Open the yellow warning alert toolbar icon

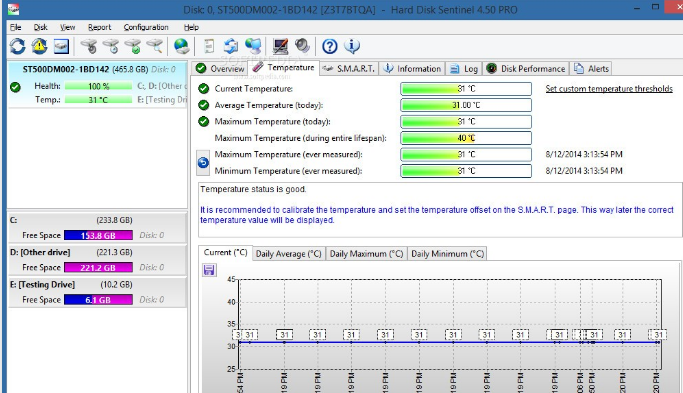click(x=39, y=46)
